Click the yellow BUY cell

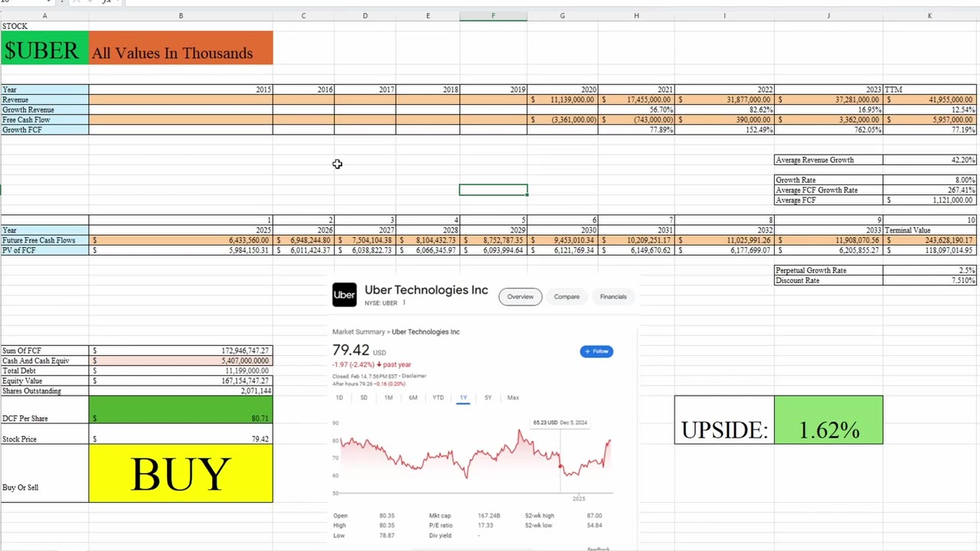point(181,474)
